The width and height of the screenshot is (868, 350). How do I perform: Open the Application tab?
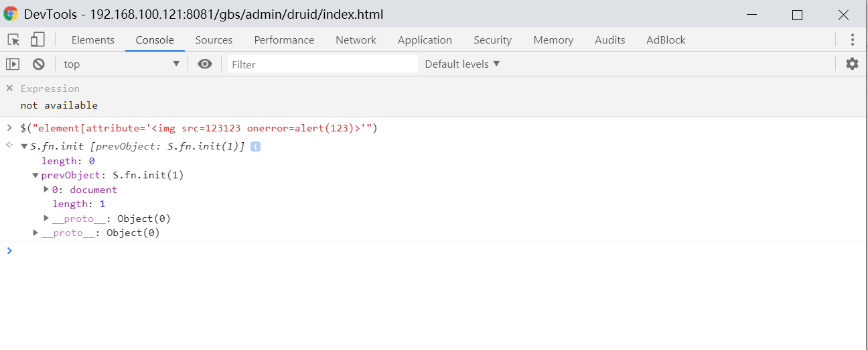pyautogui.click(x=425, y=40)
